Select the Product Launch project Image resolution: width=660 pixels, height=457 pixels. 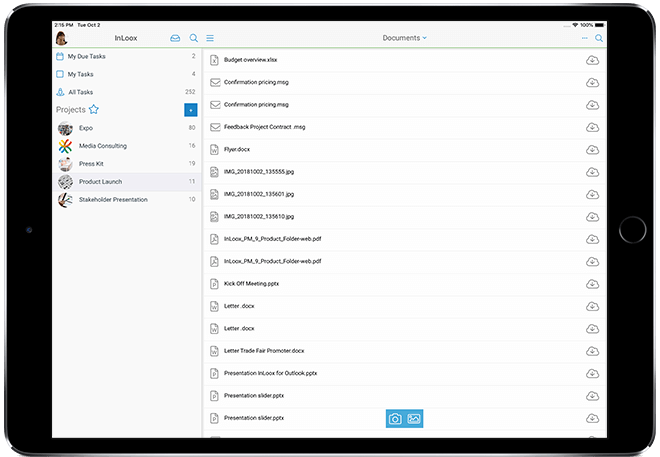[x=126, y=182]
